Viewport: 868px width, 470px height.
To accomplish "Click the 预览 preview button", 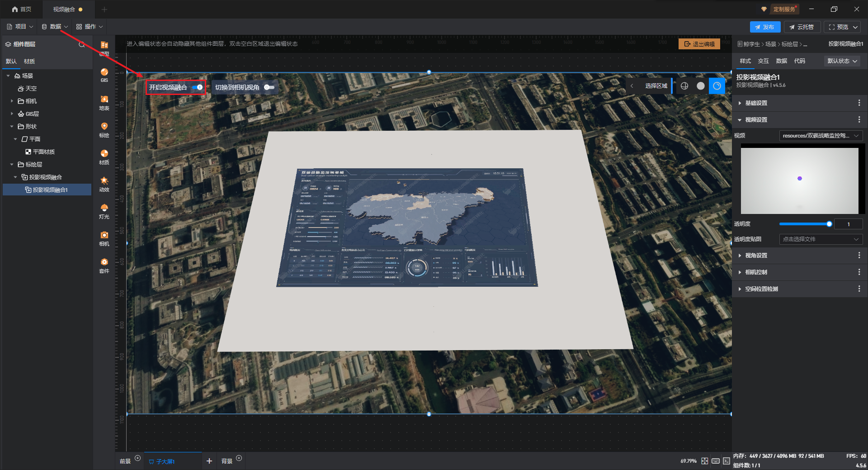I will pyautogui.click(x=838, y=27).
